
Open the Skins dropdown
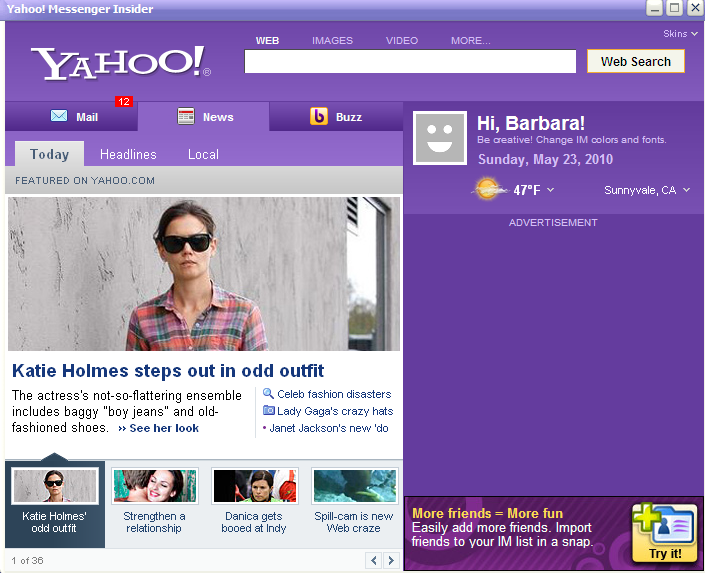[680, 34]
